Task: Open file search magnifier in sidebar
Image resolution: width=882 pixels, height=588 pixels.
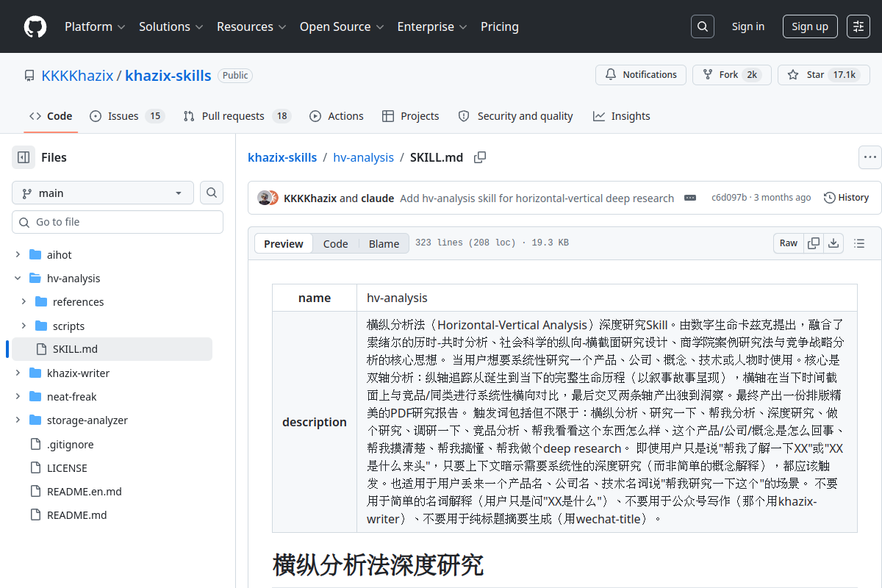Action: coord(212,193)
